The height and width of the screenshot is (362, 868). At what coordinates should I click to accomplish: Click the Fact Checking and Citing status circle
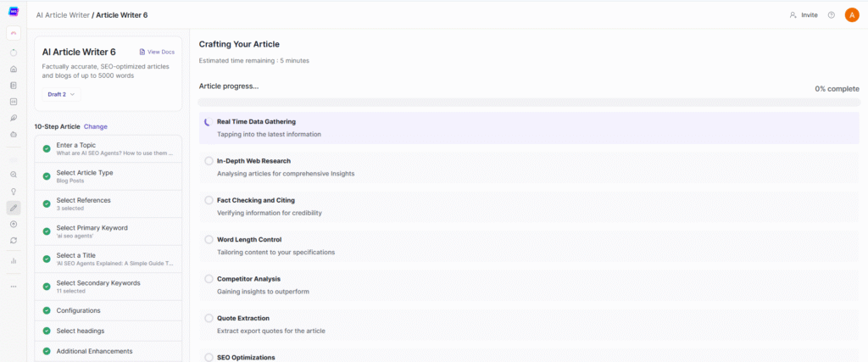tap(209, 200)
